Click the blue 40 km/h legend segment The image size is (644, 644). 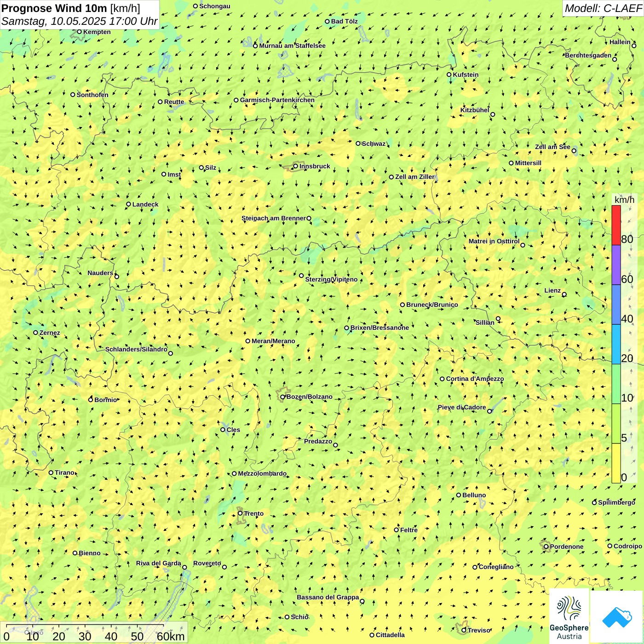click(616, 305)
